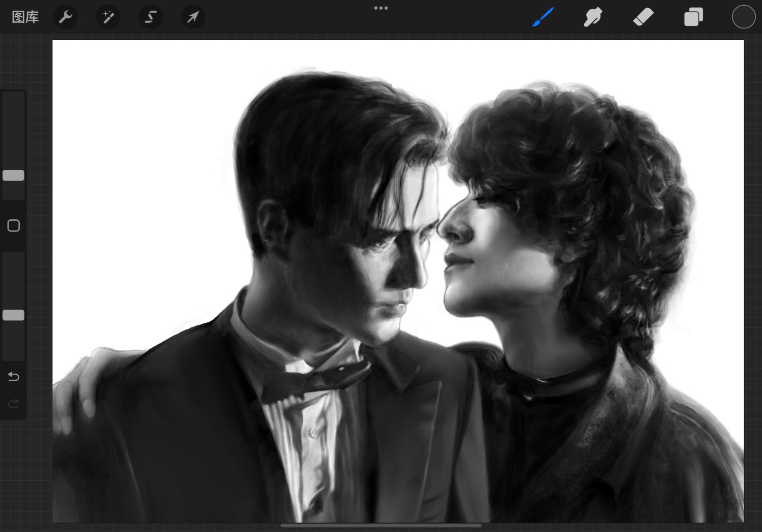
Task: Tap the Undo arrow in sidebar
Action: (14, 377)
